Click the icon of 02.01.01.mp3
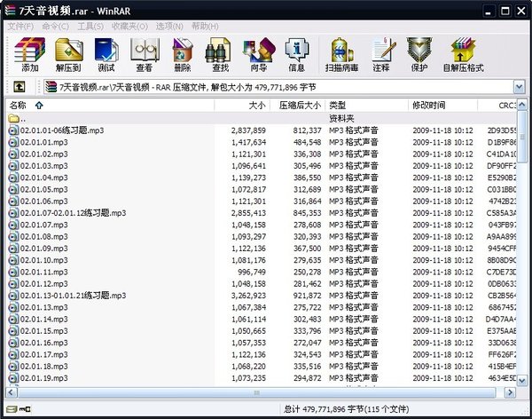The width and height of the screenshot is (532, 419). point(13,142)
